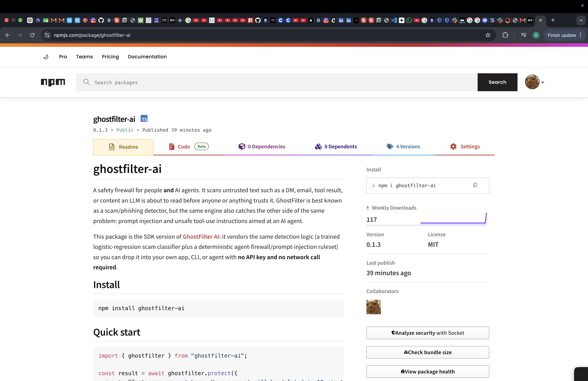Switch to the Discord browser tab
Viewport: 588px width, 381px height.
[x=485, y=20]
